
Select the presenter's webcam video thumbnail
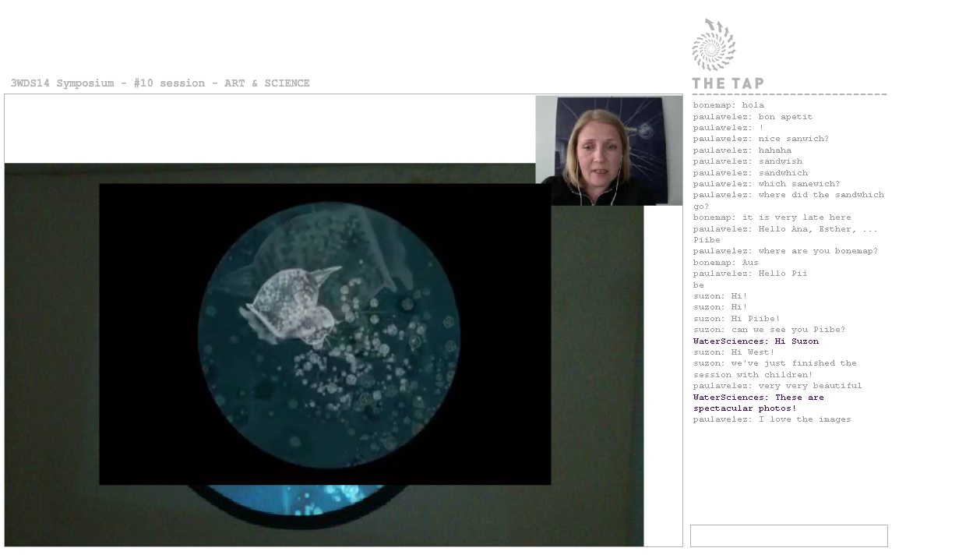click(x=608, y=151)
